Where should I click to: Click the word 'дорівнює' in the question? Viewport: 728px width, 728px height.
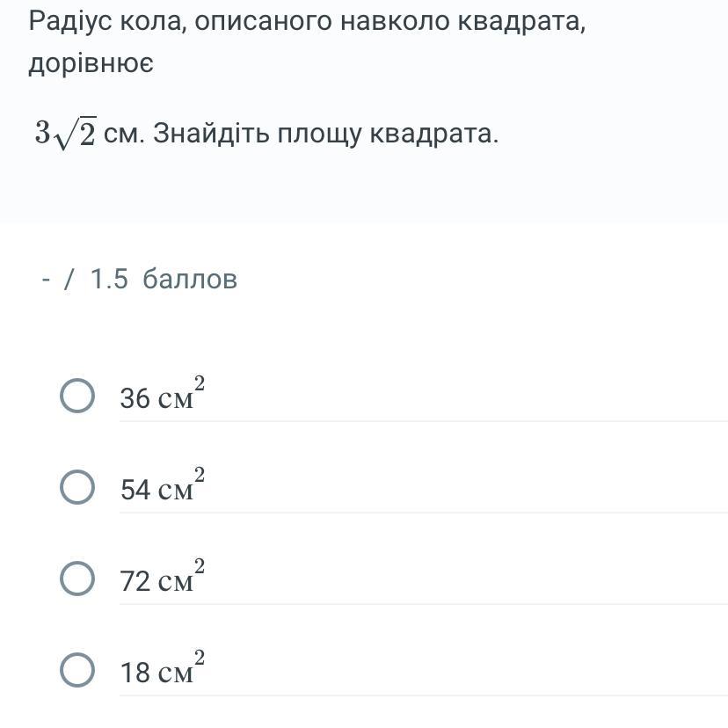(x=91, y=63)
